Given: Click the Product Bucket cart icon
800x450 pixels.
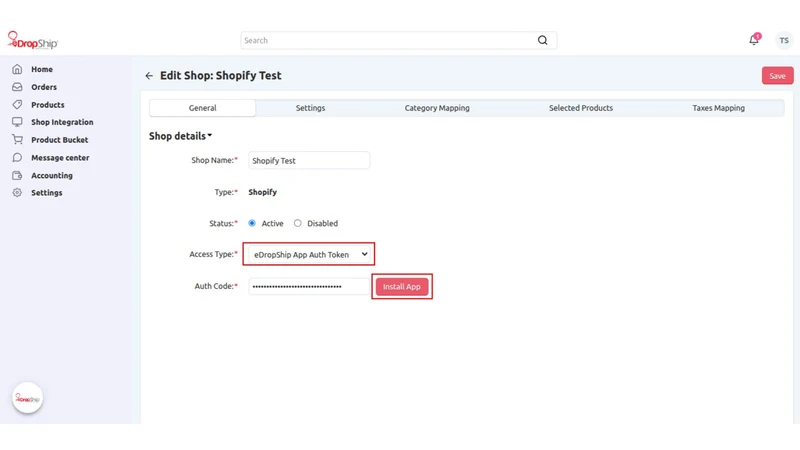Looking at the screenshot, I should click(x=17, y=140).
